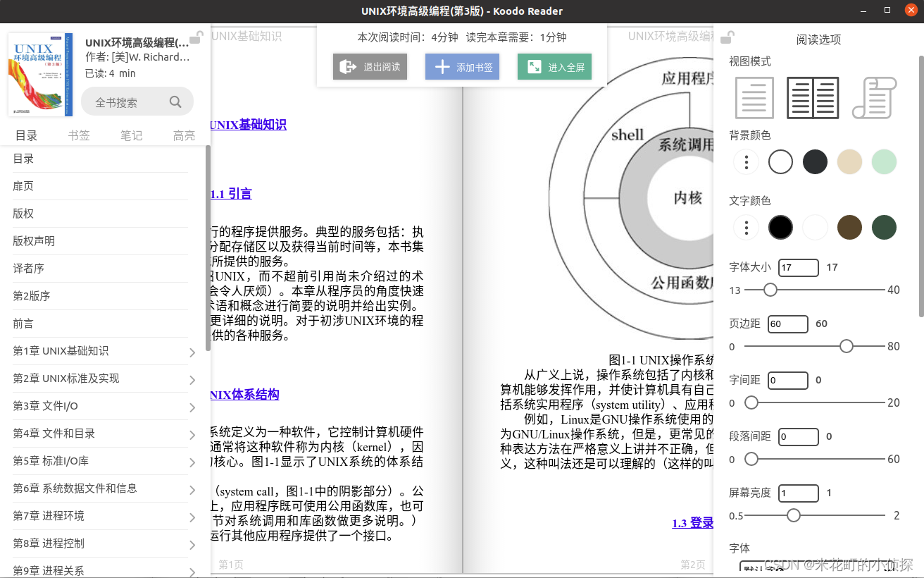The image size is (924, 578).
Task: Choose dark green text color
Action: tap(884, 227)
